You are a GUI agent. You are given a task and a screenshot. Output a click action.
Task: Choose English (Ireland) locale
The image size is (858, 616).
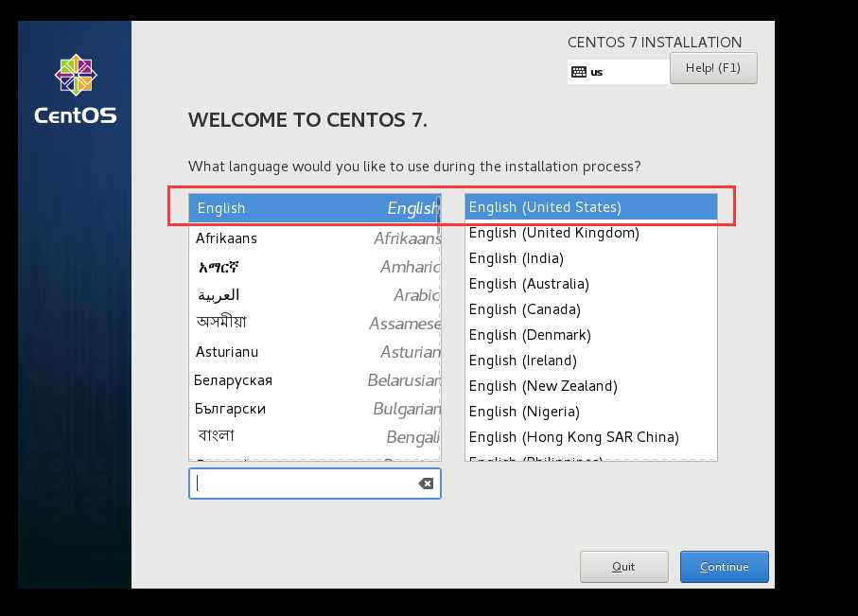pos(591,361)
